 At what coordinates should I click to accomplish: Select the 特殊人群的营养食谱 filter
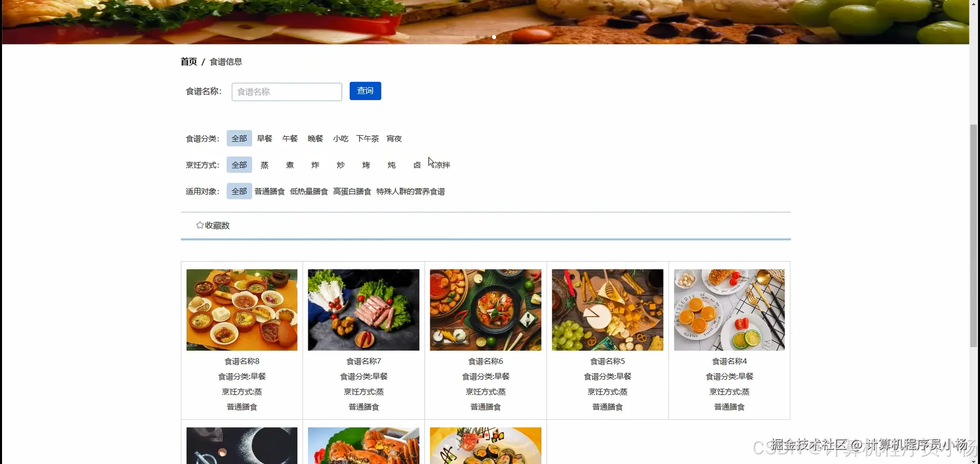pos(410,191)
